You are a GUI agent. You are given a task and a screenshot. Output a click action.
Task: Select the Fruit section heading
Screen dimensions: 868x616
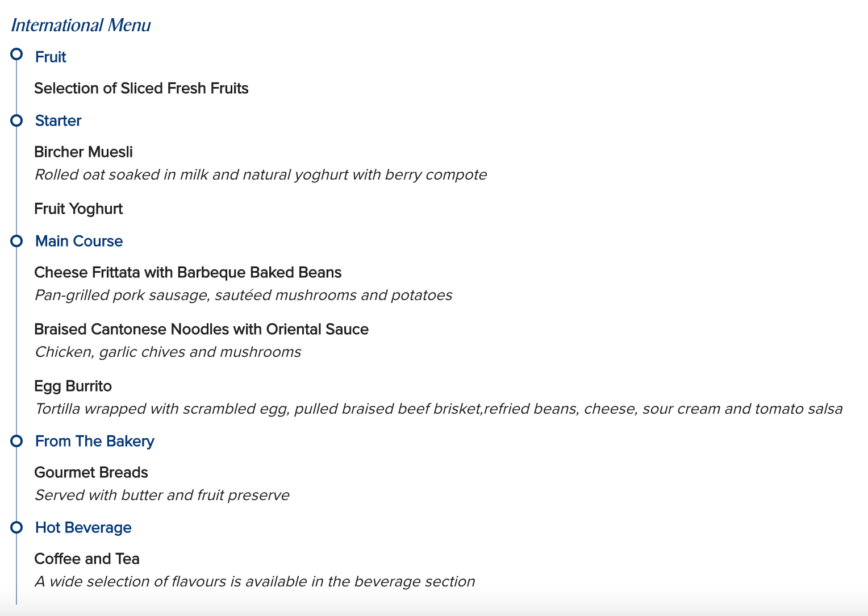(x=51, y=57)
